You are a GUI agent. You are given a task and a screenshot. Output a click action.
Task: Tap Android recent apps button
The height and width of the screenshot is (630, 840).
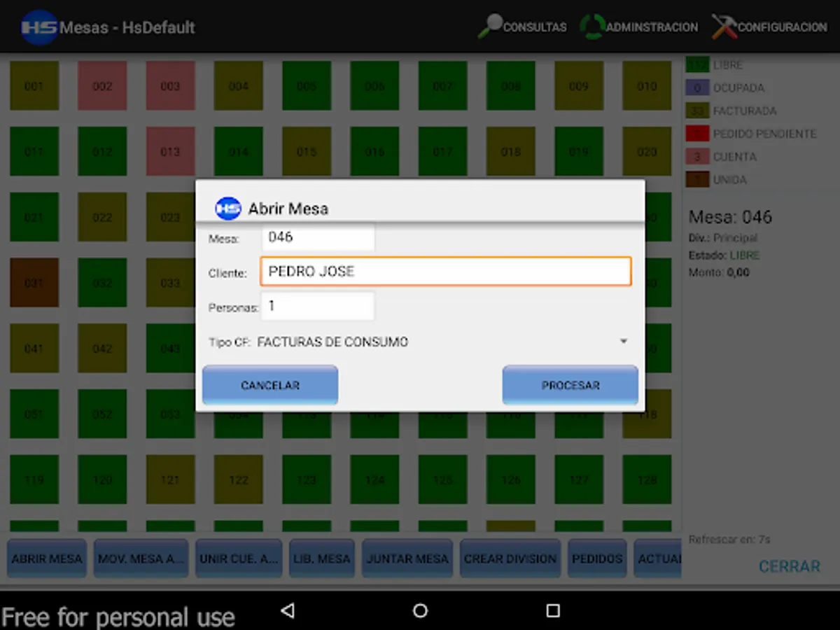553,610
